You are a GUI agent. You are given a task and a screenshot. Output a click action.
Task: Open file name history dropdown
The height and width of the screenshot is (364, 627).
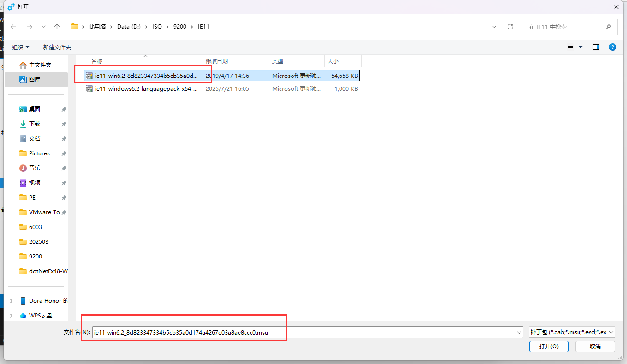click(x=519, y=332)
